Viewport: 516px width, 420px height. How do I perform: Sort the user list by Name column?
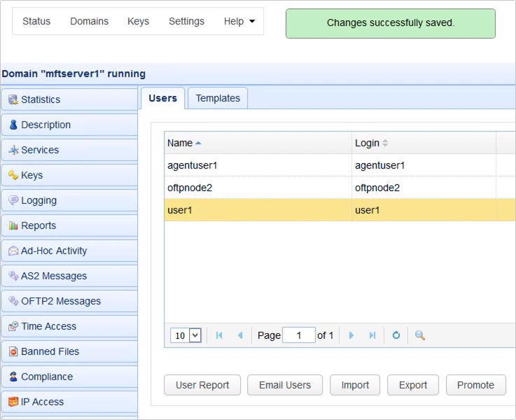point(181,143)
